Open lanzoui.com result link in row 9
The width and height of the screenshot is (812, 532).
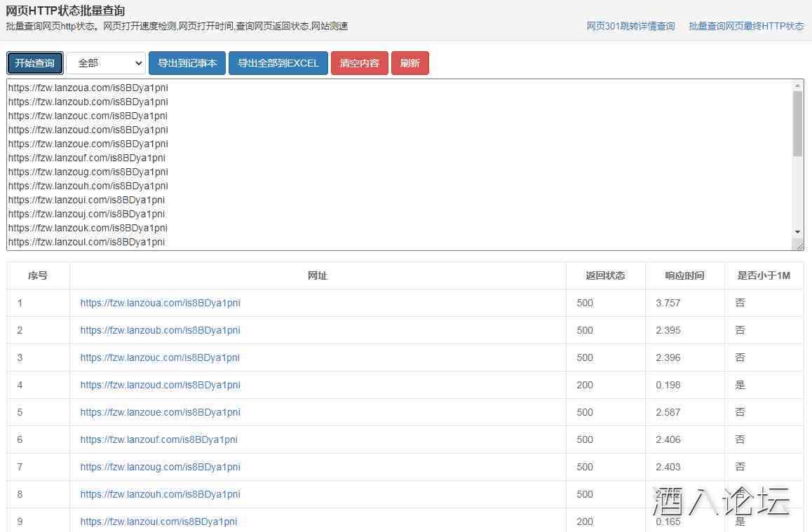158,521
